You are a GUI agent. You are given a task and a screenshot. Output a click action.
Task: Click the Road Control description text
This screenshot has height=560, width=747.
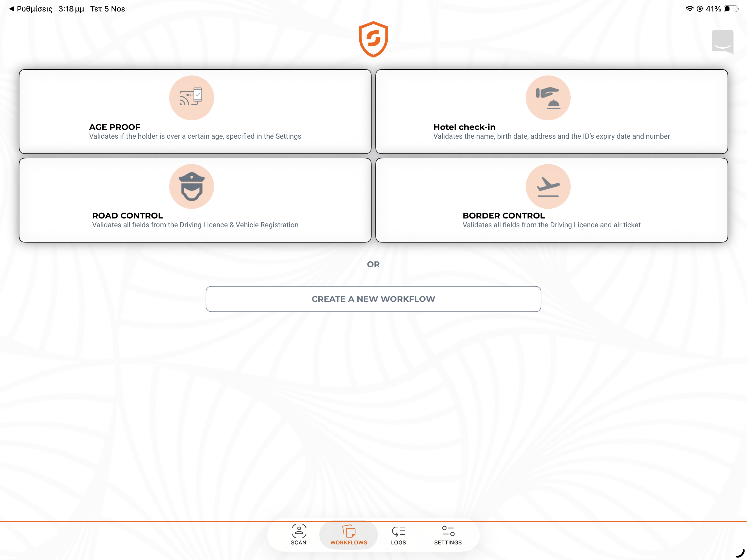click(x=195, y=225)
